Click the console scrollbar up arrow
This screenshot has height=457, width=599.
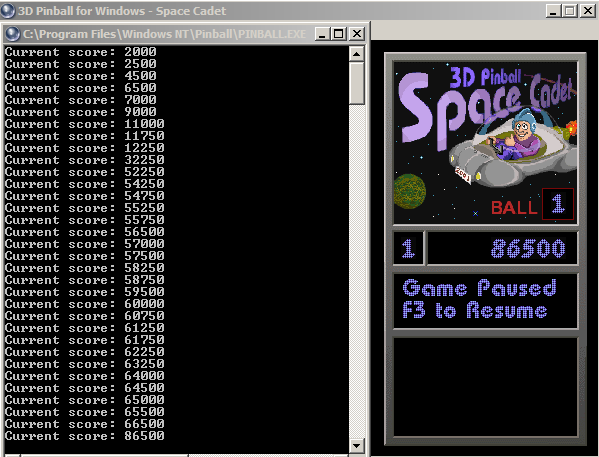pyautogui.click(x=357, y=54)
